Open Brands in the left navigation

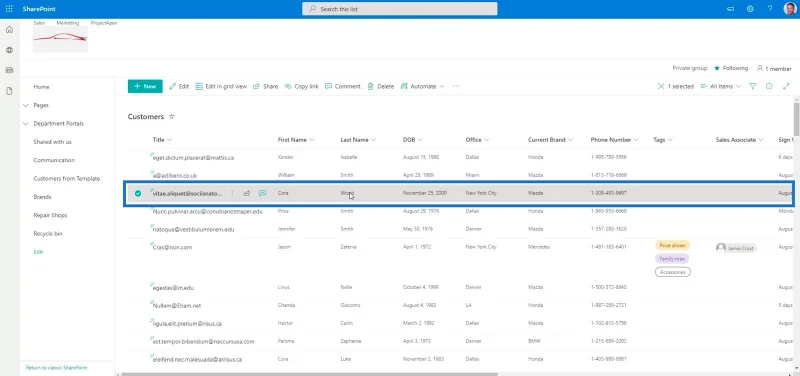(42, 197)
